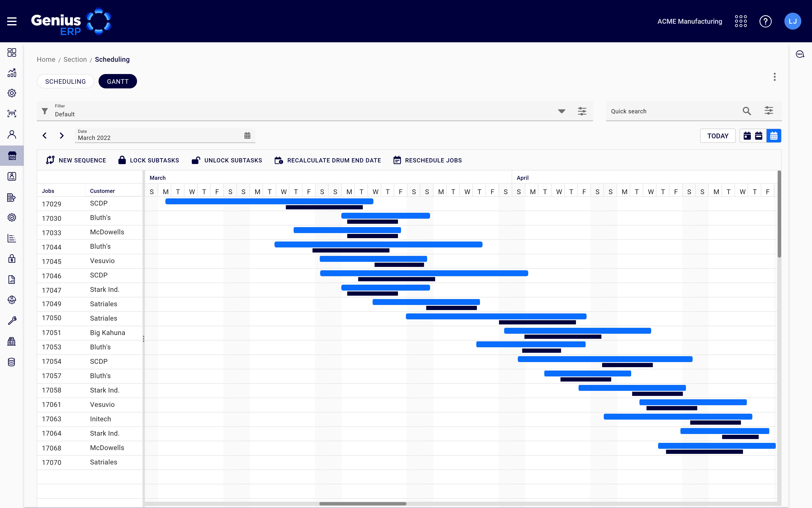This screenshot has width=812, height=508.
Task: Switch to month calendar view toggle
Action: [x=774, y=136]
